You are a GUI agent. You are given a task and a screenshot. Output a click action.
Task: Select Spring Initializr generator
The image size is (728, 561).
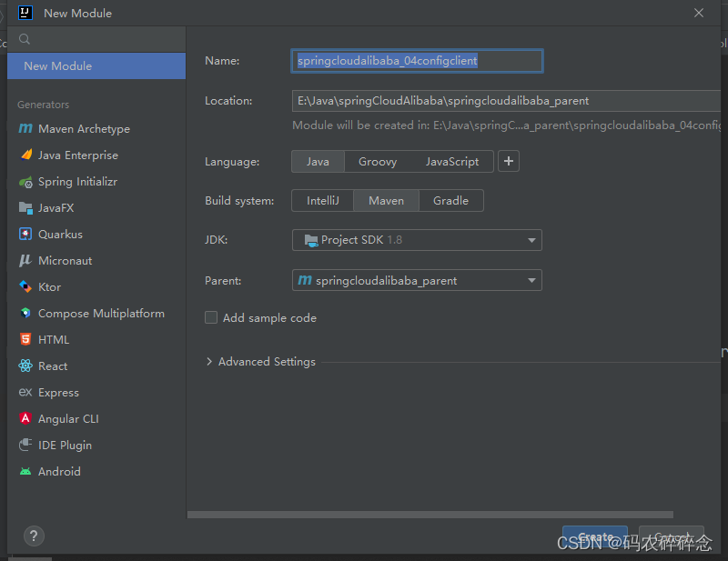point(96,182)
